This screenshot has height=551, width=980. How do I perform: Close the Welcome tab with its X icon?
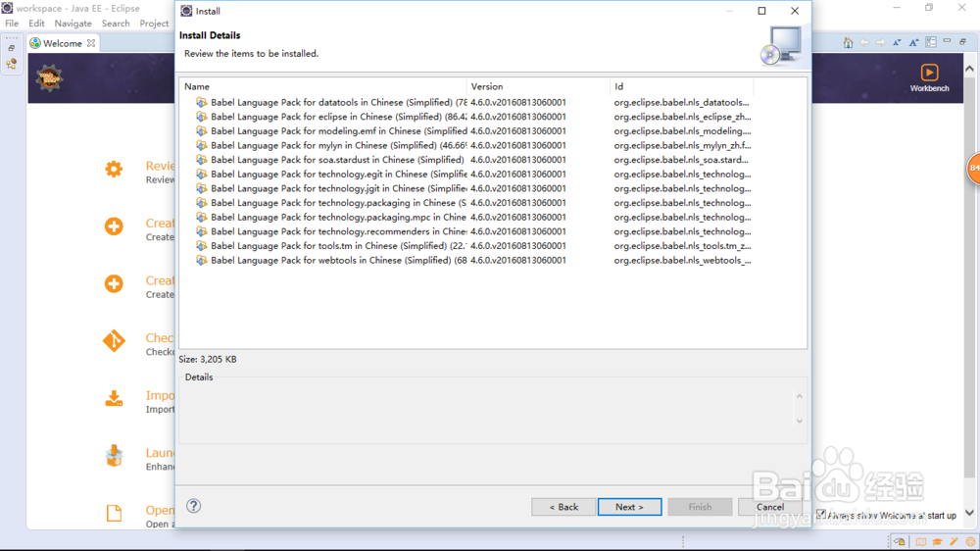(x=91, y=43)
